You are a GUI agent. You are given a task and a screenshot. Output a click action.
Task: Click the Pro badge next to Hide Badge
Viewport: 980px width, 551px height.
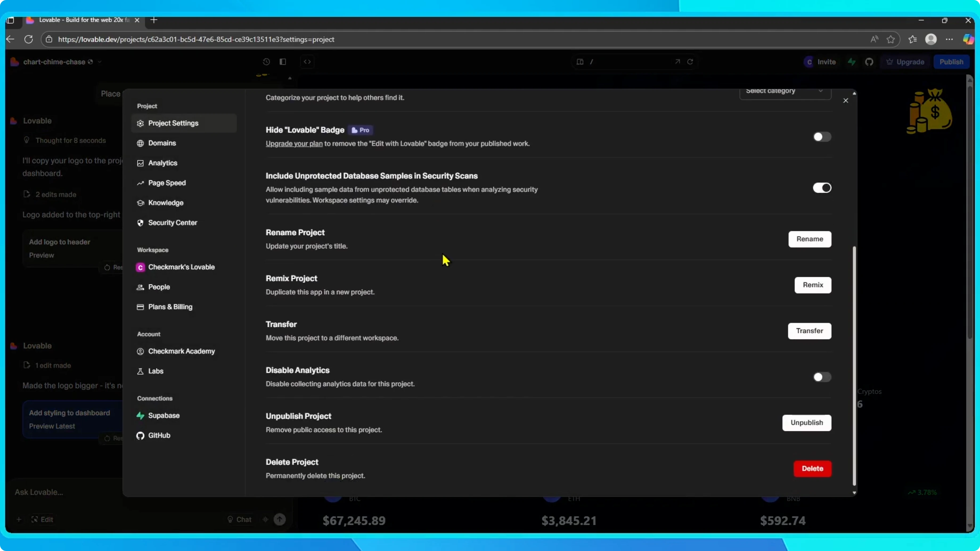[360, 130]
